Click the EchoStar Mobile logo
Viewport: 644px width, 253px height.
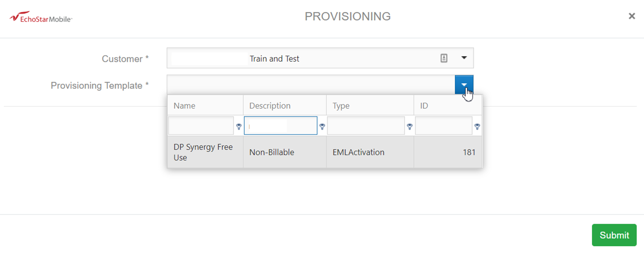[x=41, y=17]
